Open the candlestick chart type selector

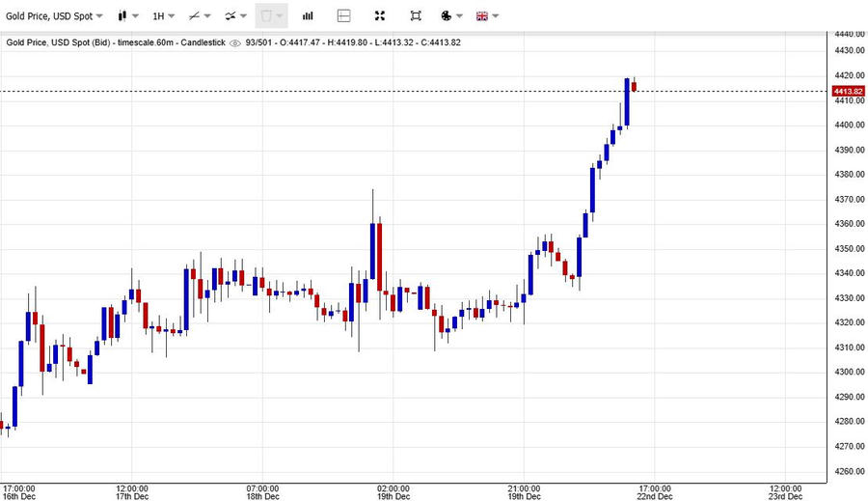(126, 16)
